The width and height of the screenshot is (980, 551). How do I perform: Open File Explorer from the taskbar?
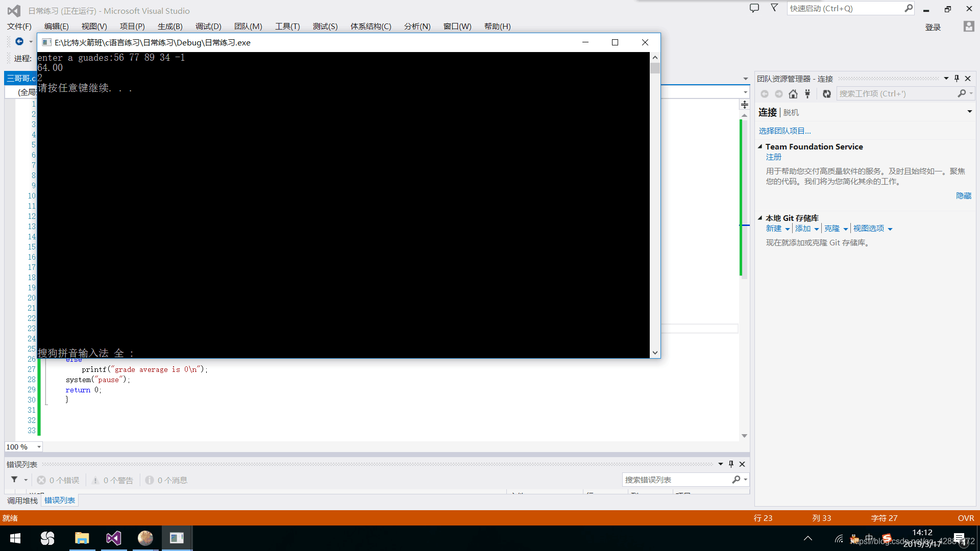point(82,538)
